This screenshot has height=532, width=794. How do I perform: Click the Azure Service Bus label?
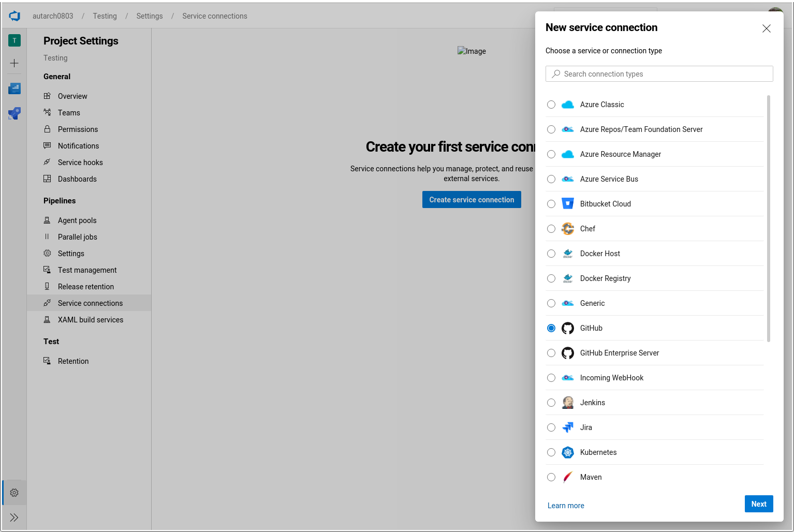coord(609,179)
